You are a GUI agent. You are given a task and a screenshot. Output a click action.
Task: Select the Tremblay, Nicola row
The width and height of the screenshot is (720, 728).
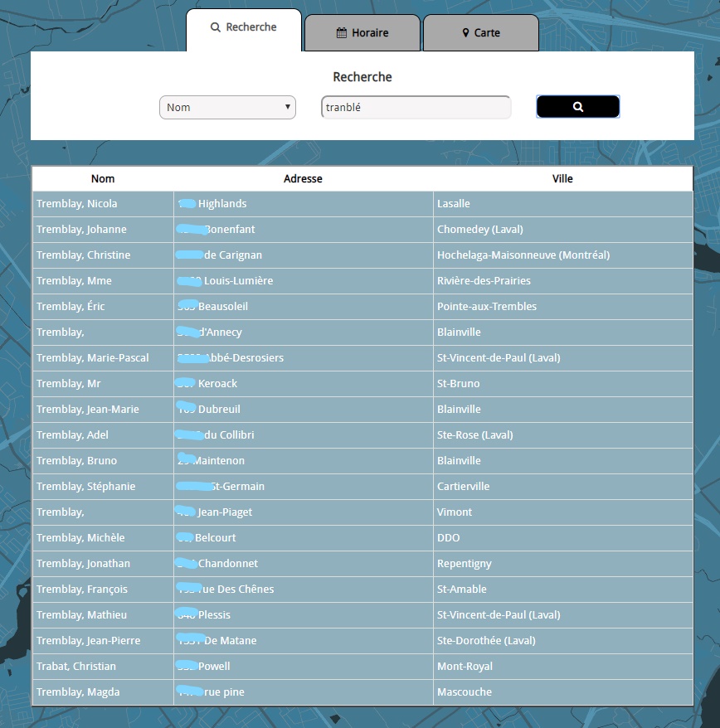[x=77, y=204]
